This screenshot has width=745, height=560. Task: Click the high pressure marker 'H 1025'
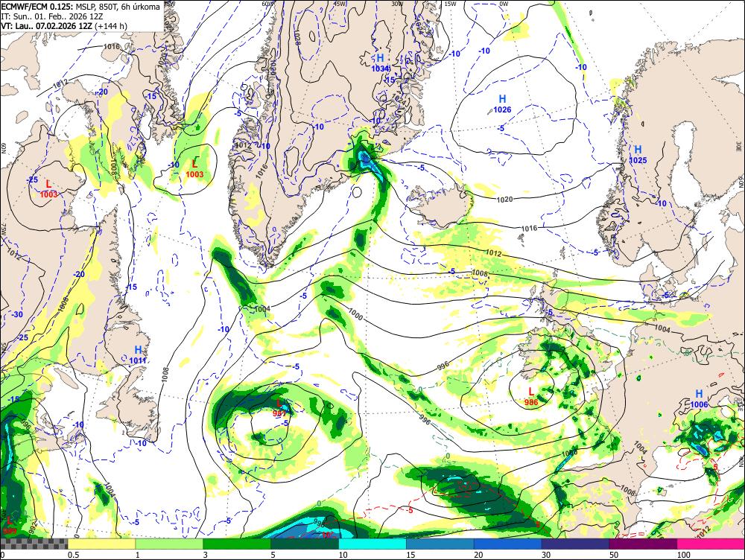coord(638,155)
